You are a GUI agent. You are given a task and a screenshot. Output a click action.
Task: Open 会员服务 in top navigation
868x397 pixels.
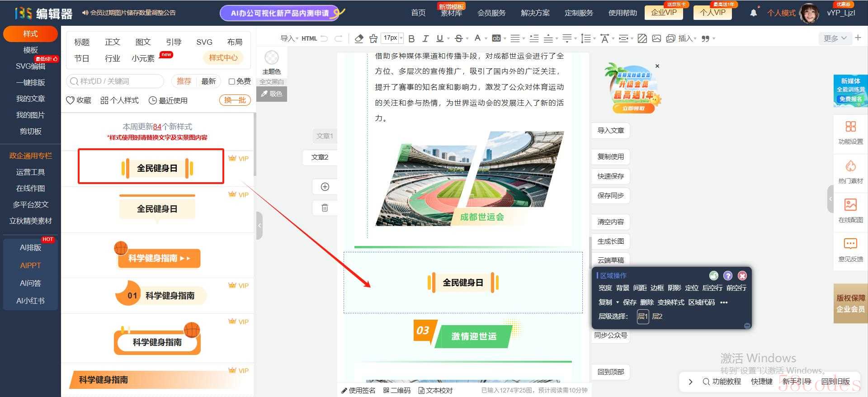coord(491,13)
